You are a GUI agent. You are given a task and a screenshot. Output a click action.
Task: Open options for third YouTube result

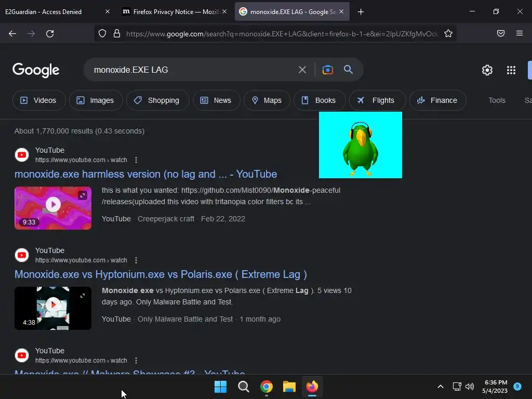[136, 361]
